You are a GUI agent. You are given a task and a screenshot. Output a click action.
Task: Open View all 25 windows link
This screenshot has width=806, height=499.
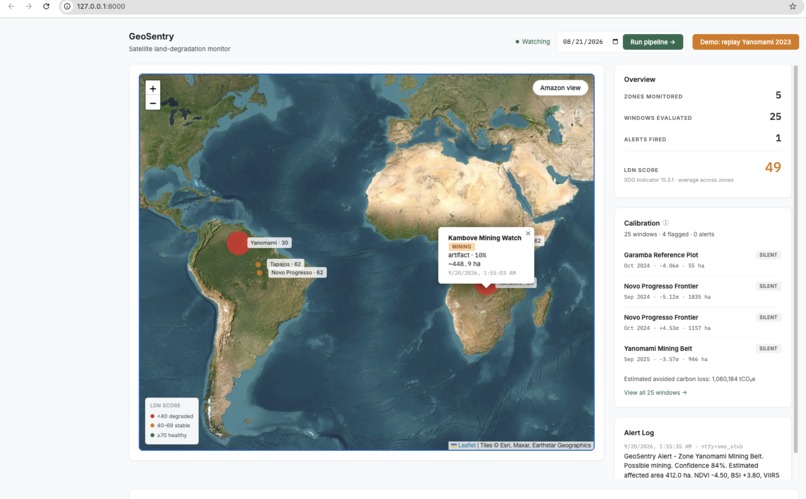tap(655, 393)
